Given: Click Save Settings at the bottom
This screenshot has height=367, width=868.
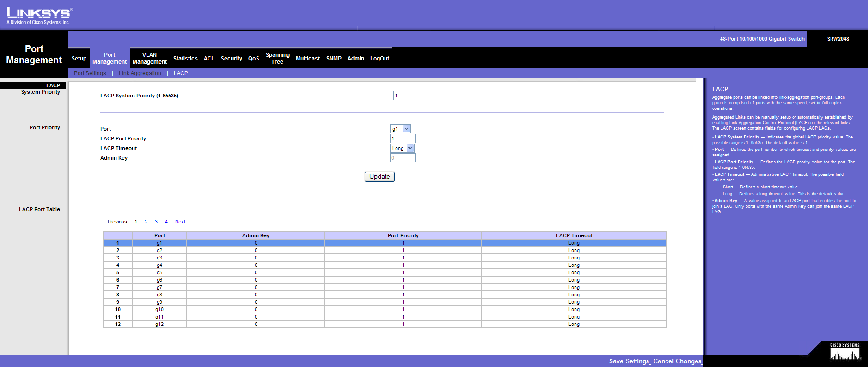Looking at the screenshot, I should 629,361.
